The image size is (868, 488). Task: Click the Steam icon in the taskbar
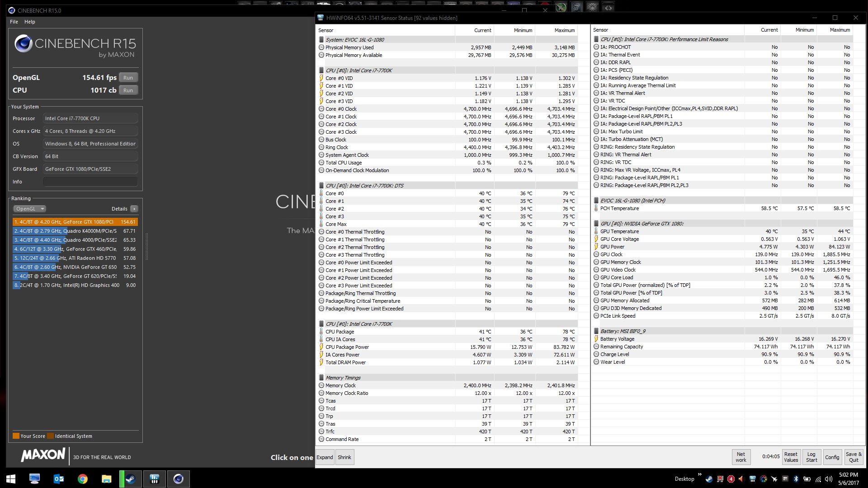tap(131, 479)
